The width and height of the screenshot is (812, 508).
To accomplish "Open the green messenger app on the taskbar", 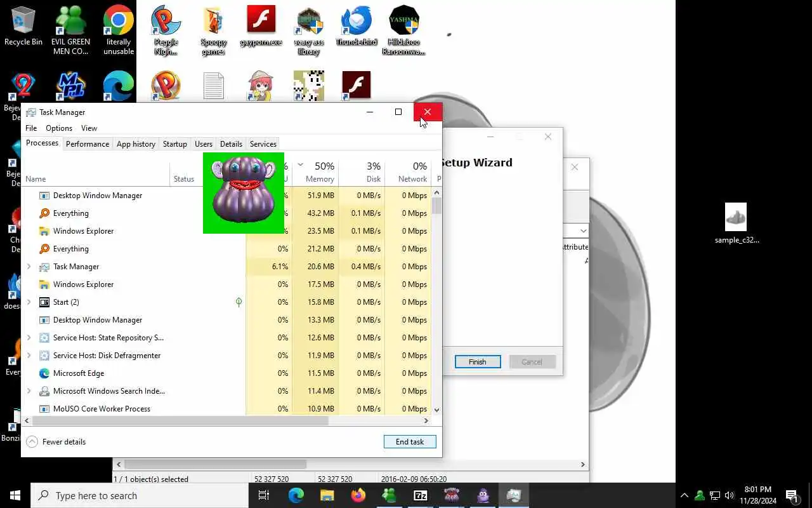I will tap(389, 495).
